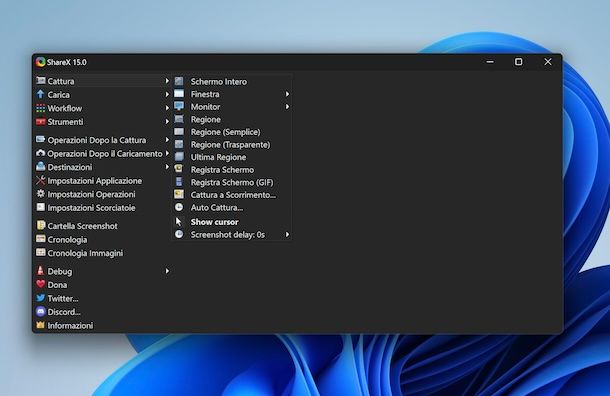This screenshot has width=610, height=396.
Task: Expand the Destinazioni submenu arrow
Action: 167,167
